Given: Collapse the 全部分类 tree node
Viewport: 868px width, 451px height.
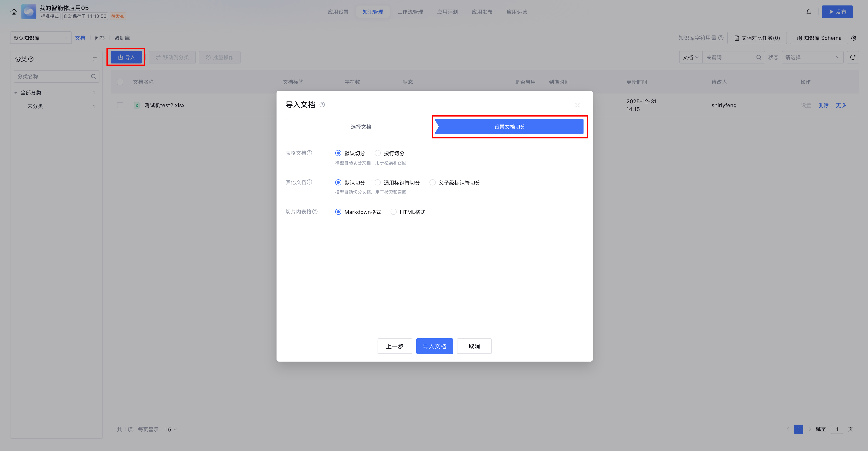Looking at the screenshot, I should [16, 93].
